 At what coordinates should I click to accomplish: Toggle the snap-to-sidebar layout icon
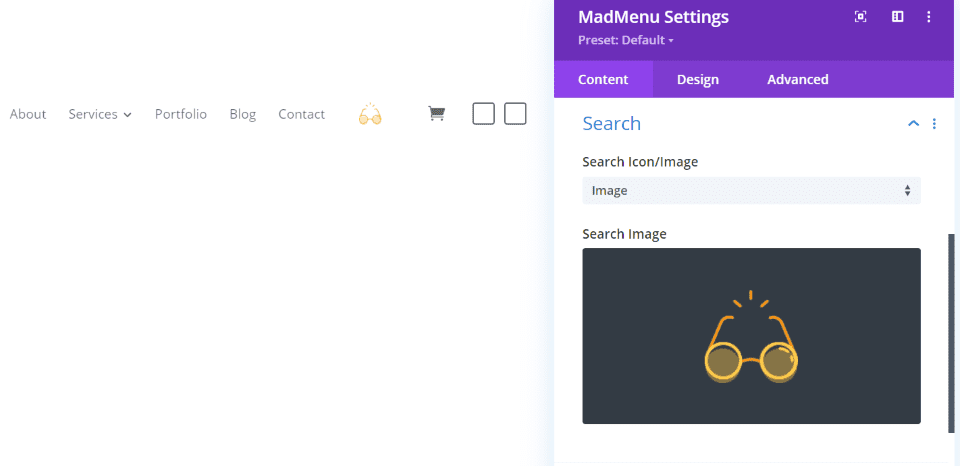click(898, 17)
